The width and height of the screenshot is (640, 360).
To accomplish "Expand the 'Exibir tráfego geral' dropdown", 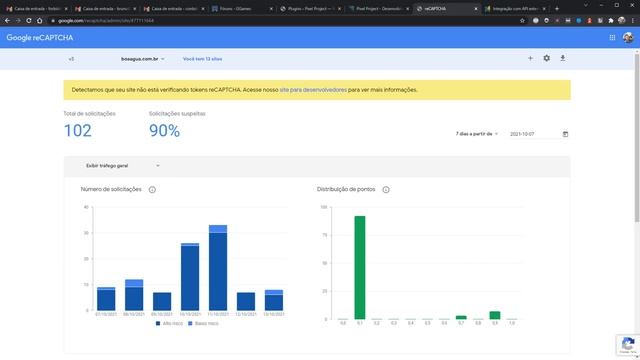I will click(122, 166).
